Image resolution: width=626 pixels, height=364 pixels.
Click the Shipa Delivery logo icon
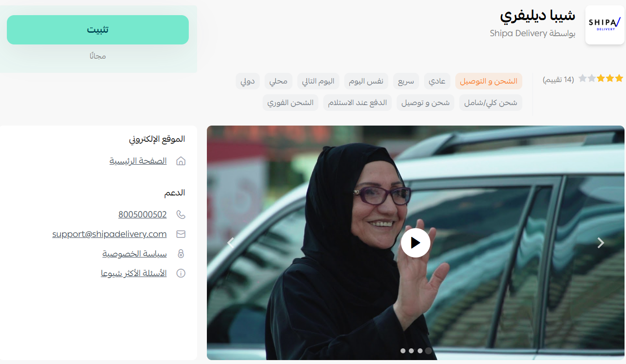click(604, 25)
